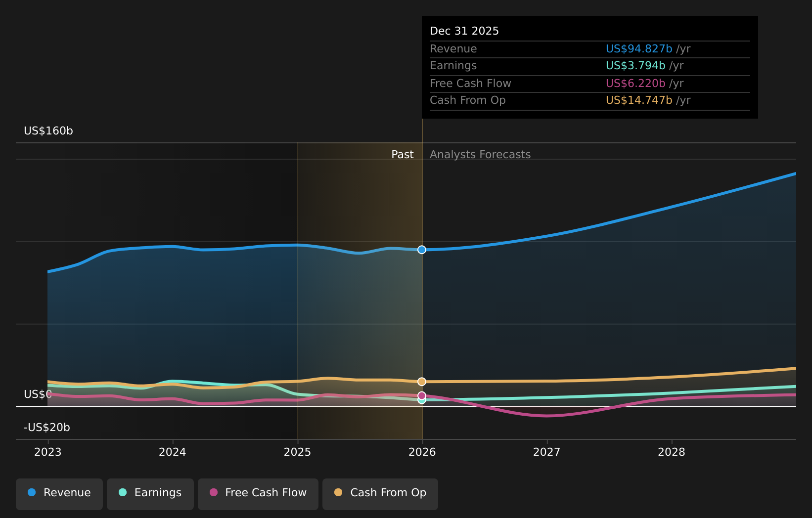
Task: Select the white earnings marker at 2026
Action: (421, 400)
